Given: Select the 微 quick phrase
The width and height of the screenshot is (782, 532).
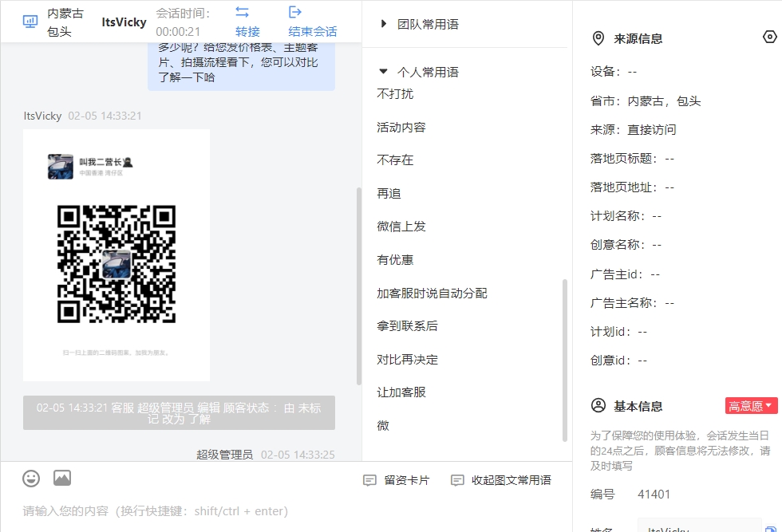Looking at the screenshot, I should 382,426.
